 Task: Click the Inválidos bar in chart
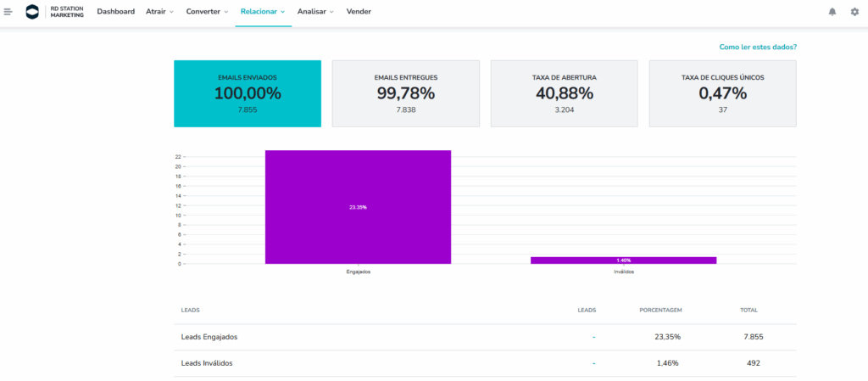[623, 260]
